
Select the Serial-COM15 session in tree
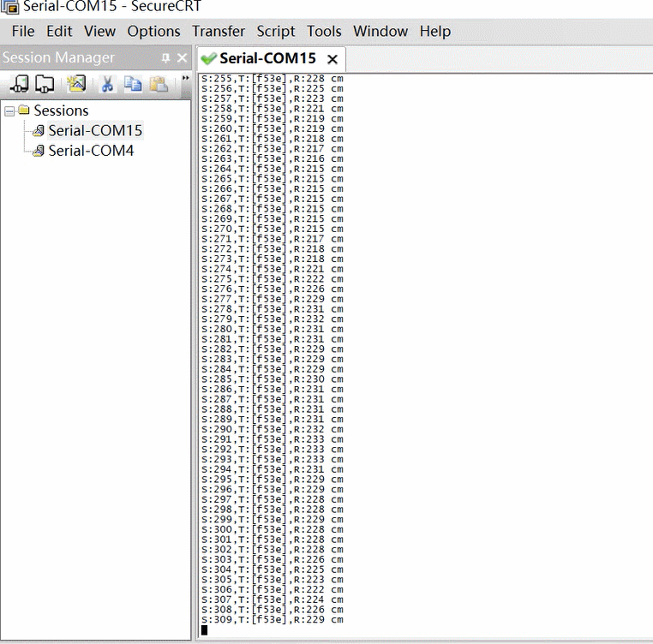tap(95, 131)
